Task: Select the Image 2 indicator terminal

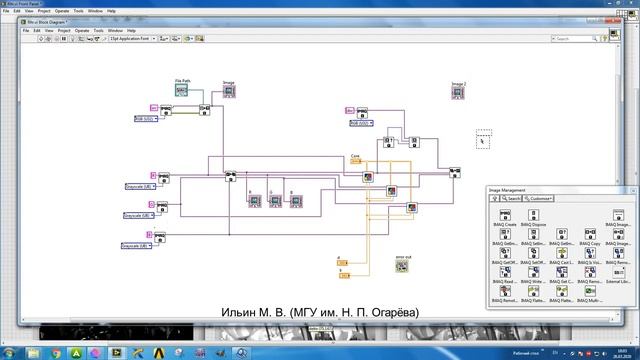Action: [x=458, y=93]
